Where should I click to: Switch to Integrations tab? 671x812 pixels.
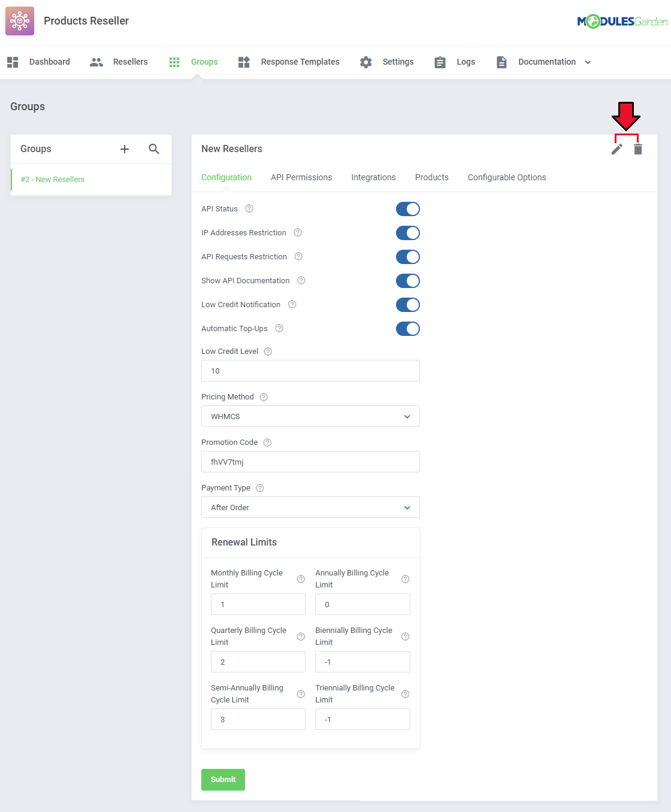[374, 177]
